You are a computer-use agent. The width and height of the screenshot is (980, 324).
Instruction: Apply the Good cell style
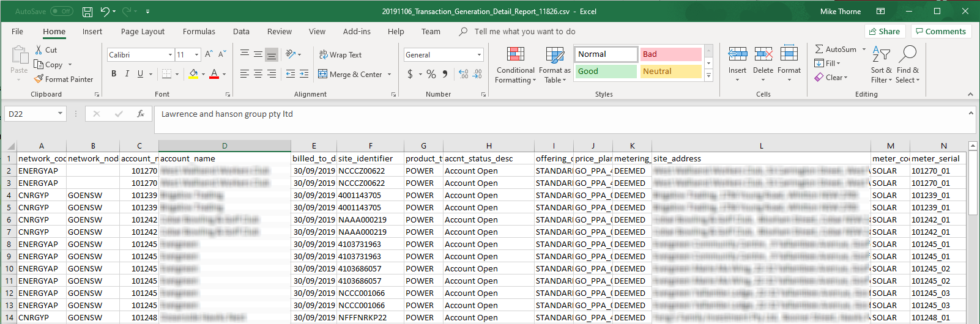[x=606, y=71]
